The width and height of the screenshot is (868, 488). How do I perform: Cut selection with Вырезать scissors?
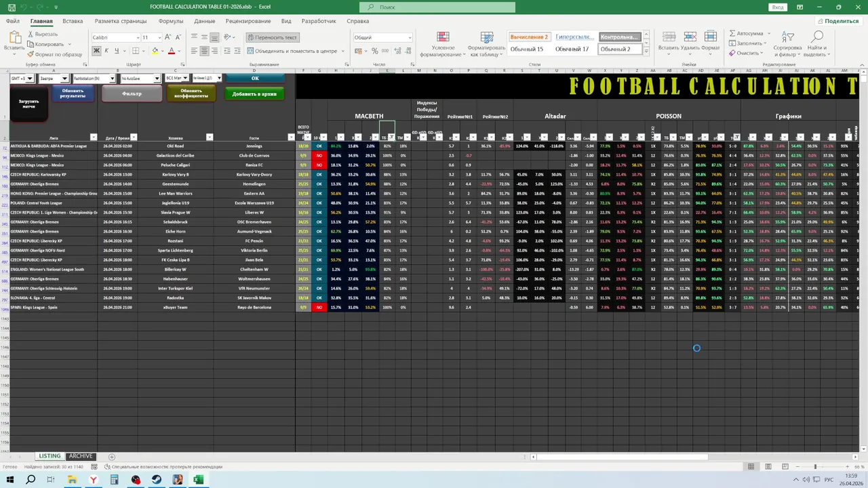tap(42, 34)
